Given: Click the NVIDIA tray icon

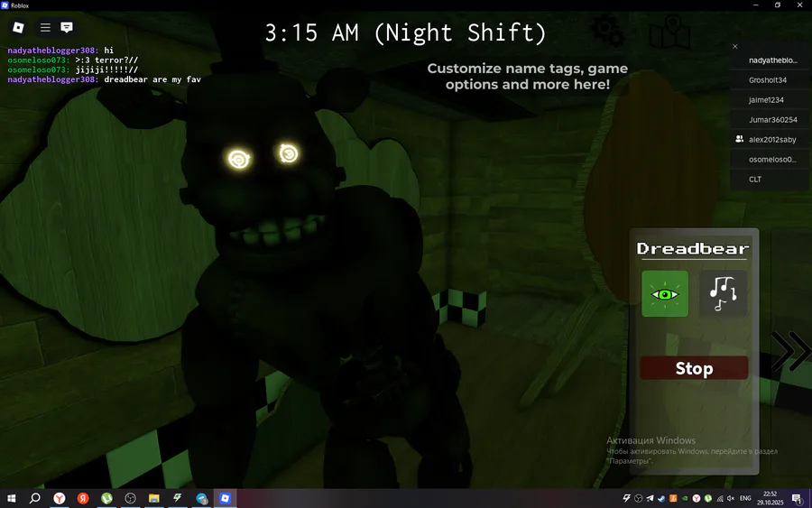Looking at the screenshot, I should point(685,498).
